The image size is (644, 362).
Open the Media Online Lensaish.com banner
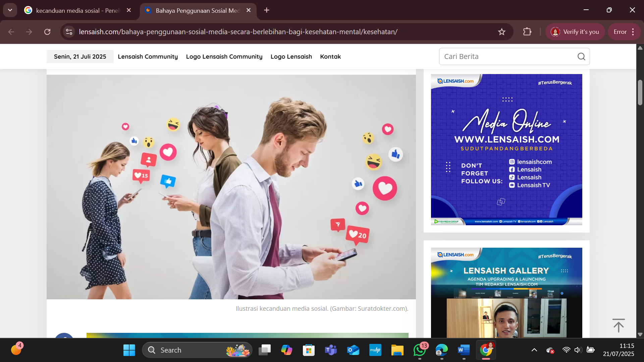(x=506, y=149)
